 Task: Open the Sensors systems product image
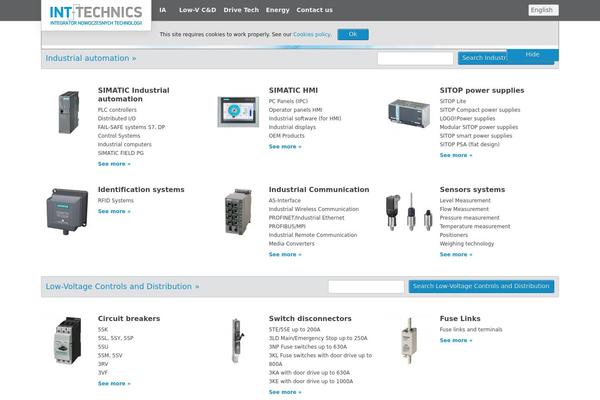click(x=409, y=212)
